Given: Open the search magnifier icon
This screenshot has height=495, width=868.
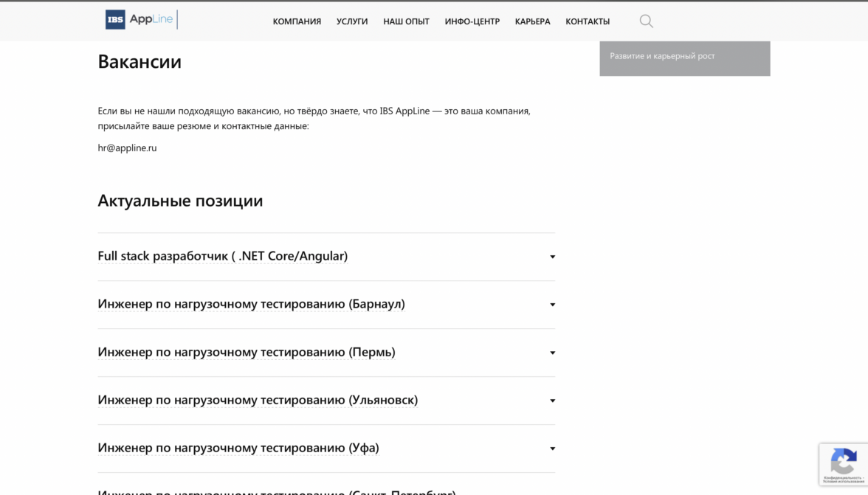Looking at the screenshot, I should point(646,21).
